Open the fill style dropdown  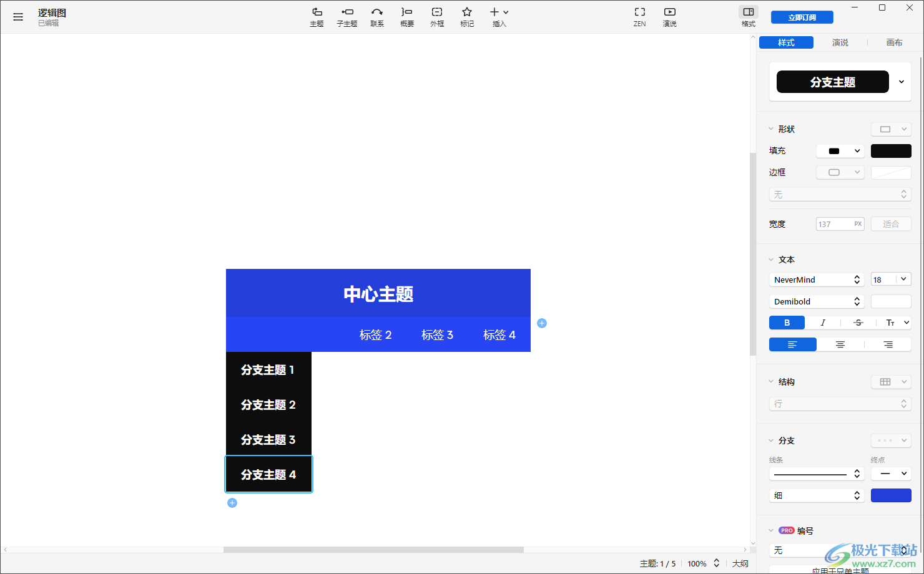(x=840, y=151)
